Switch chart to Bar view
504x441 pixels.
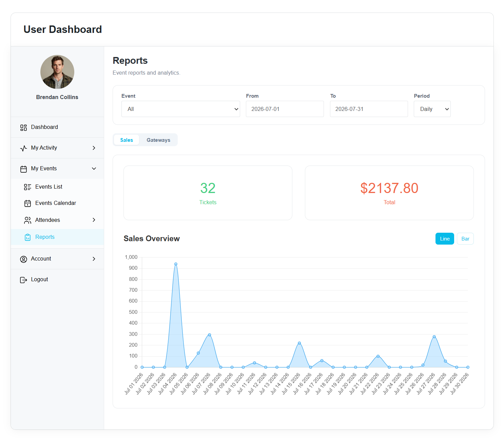[465, 239]
